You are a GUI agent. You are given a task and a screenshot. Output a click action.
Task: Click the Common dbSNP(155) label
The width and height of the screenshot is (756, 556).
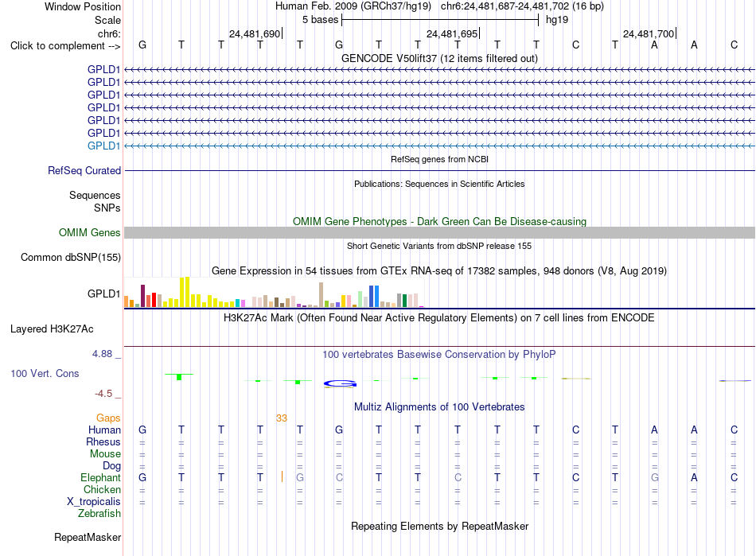pos(71,257)
